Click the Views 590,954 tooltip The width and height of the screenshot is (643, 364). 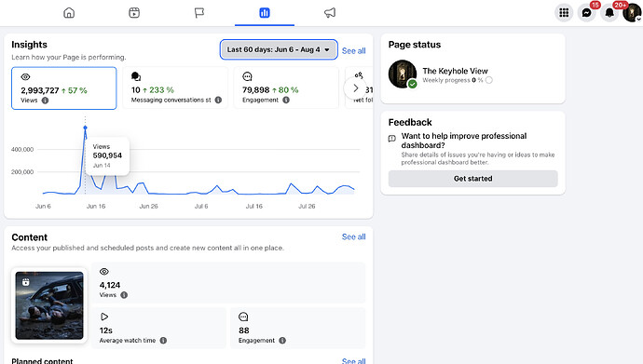click(107, 155)
